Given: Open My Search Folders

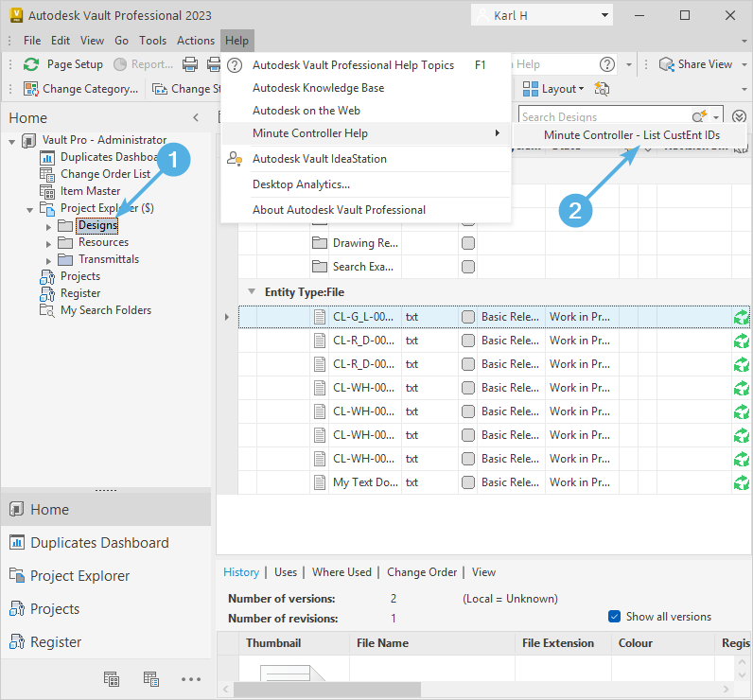Looking at the screenshot, I should pyautogui.click(x=106, y=310).
